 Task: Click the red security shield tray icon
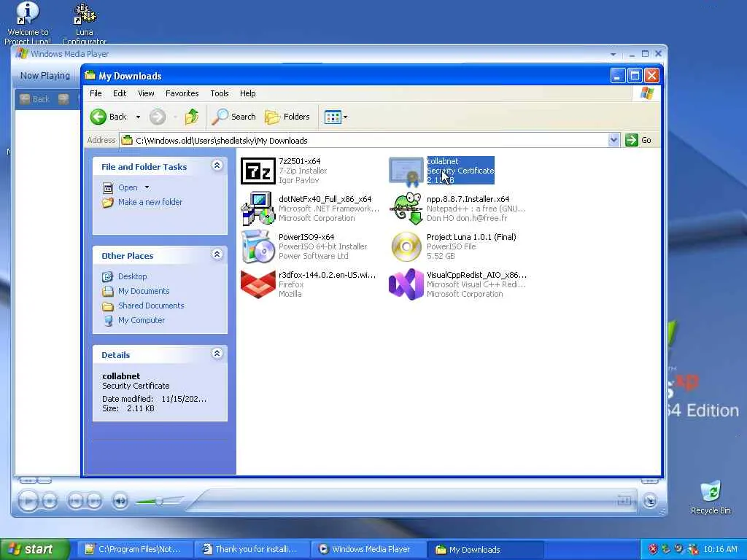point(653,549)
